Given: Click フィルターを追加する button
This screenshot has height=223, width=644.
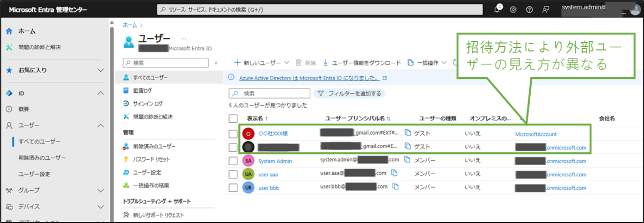Looking at the screenshot, I should tap(349, 93).
